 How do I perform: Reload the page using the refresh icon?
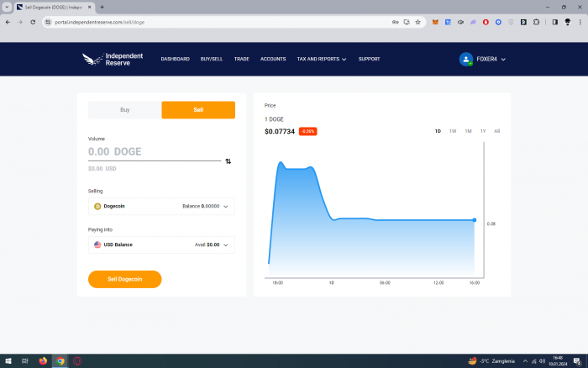tap(33, 22)
